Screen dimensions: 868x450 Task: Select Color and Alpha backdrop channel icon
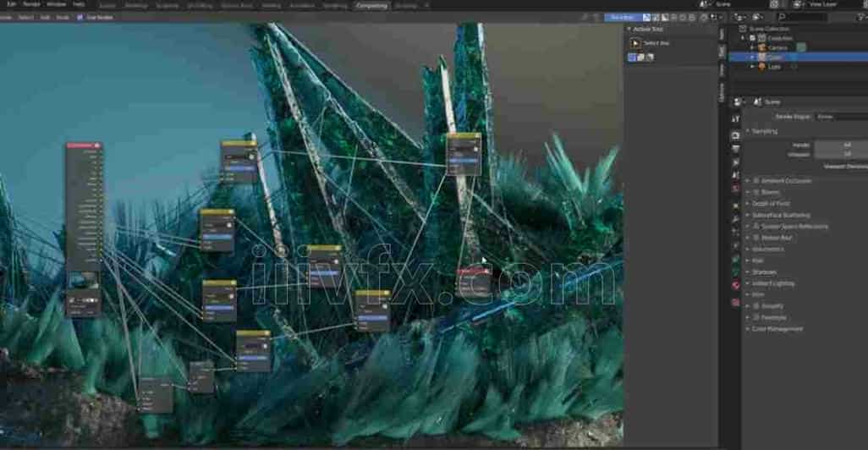click(646, 18)
